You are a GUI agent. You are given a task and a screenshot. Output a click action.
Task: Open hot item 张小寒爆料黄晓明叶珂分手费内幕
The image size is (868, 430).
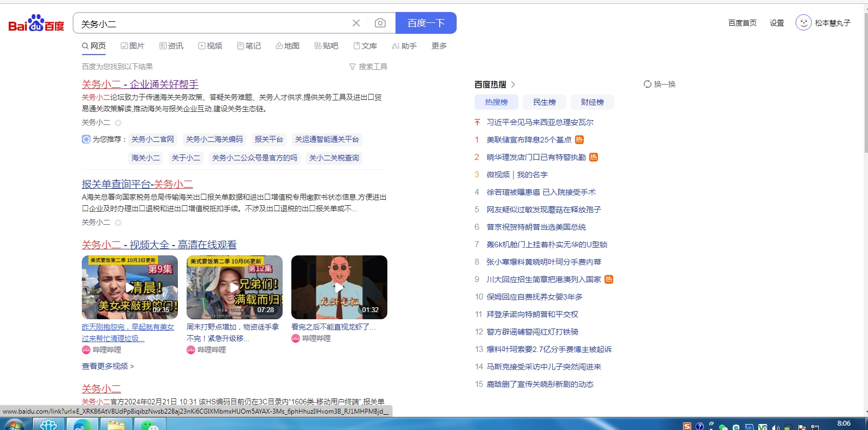pyautogui.click(x=544, y=262)
